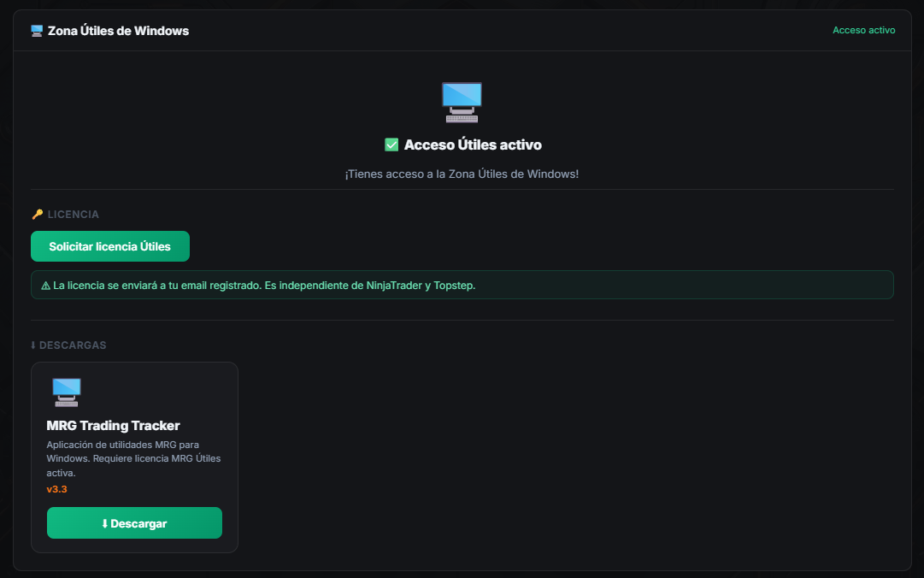The height and width of the screenshot is (578, 924).
Task: Click the Aplicación de utilidades MRG description
Action: pyautogui.click(x=133, y=458)
